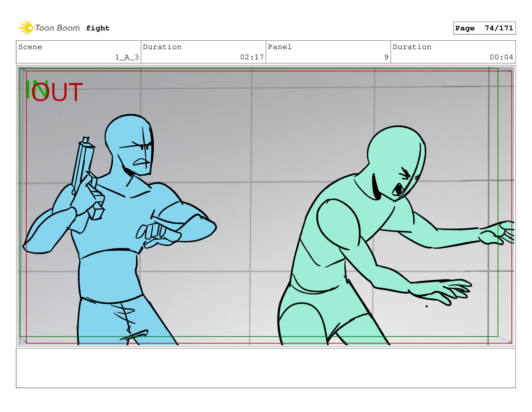Click the Scene header label
532x412 pixels.
pyautogui.click(x=30, y=47)
